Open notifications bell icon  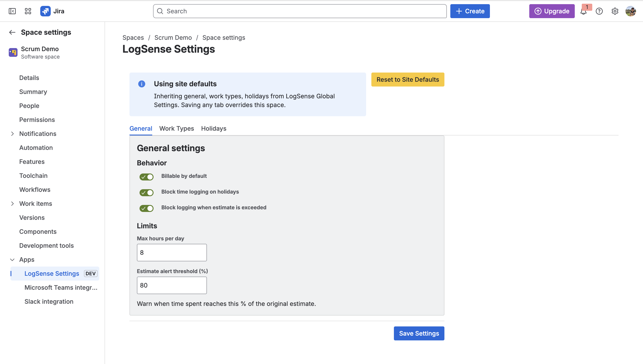pos(584,12)
